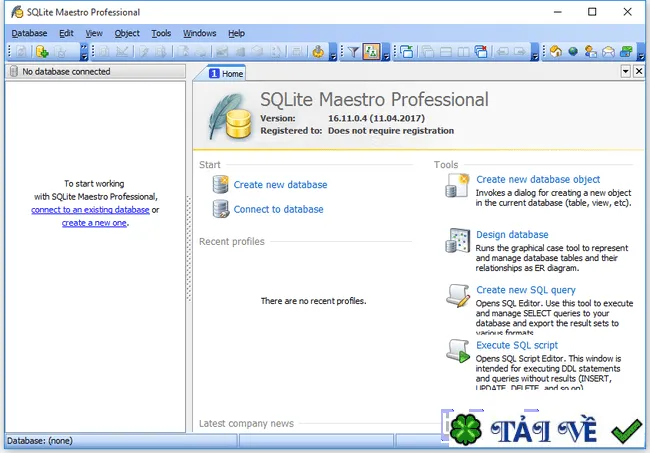
Task: Click the 'There are no recent profiles.' text
Action: click(313, 301)
